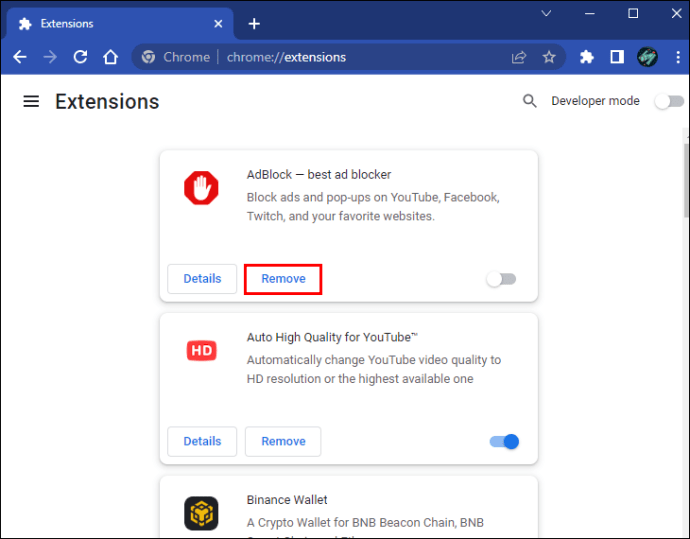Close the Extensions tab
This screenshot has height=539, width=690.
click(218, 24)
